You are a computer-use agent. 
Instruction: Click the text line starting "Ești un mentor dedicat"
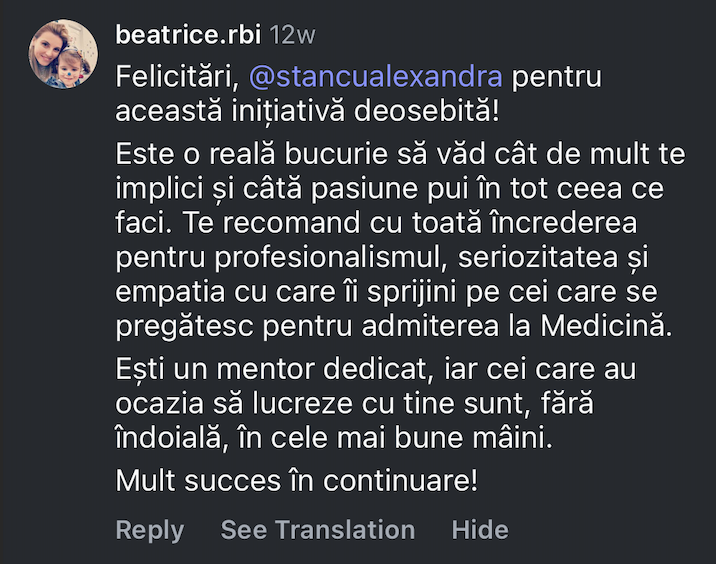coord(375,370)
